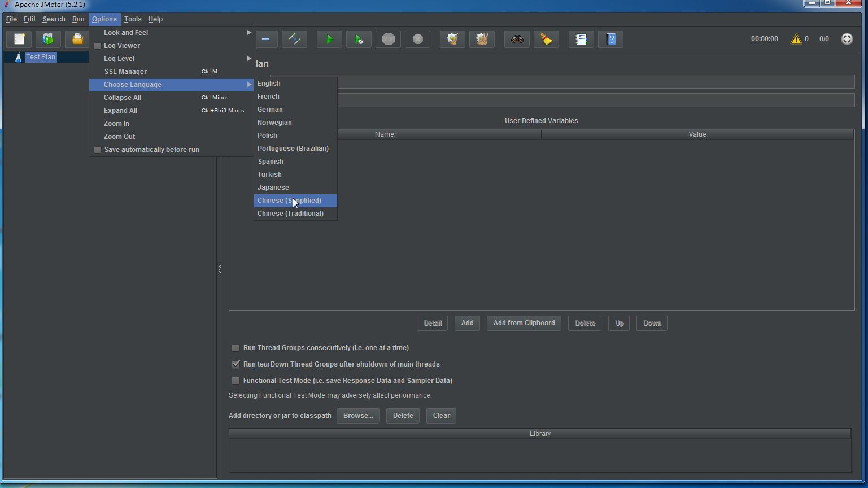The image size is (868, 488).
Task: Click Start no pauses icon
Action: pyautogui.click(x=359, y=39)
